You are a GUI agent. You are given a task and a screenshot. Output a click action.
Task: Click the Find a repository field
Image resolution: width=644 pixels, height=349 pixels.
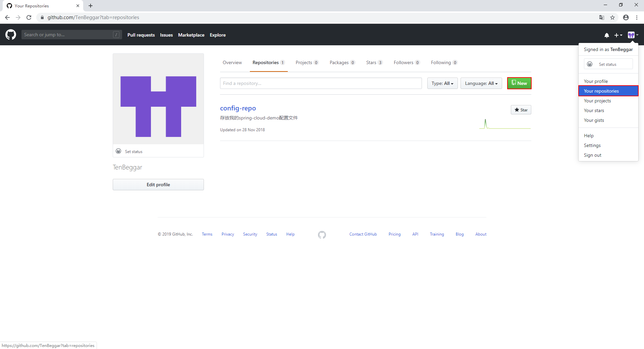(x=321, y=83)
